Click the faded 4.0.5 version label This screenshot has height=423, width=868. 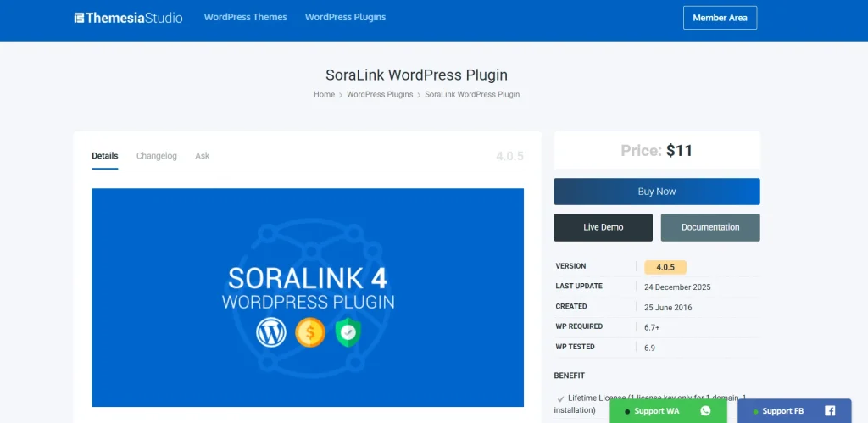tap(509, 156)
